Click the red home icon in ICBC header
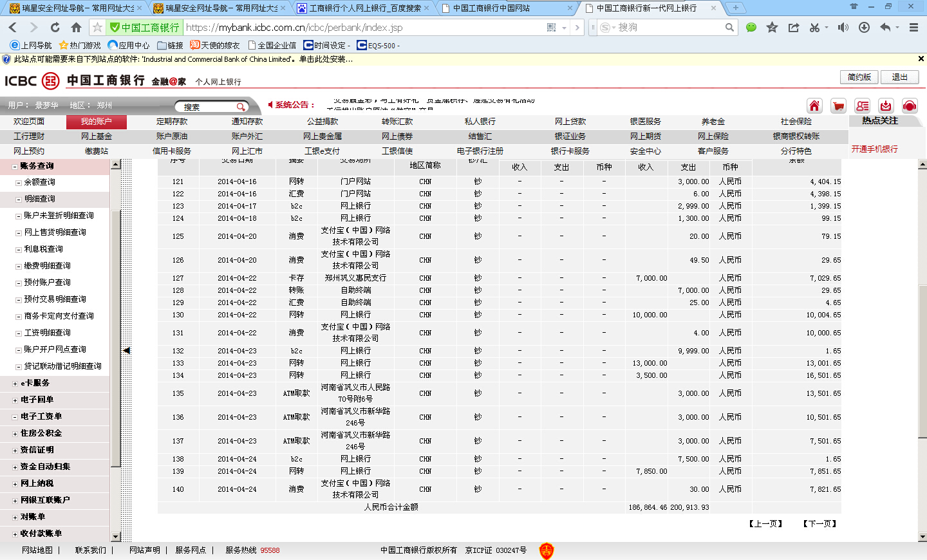Screen dimensions: 927x560 [x=814, y=106]
